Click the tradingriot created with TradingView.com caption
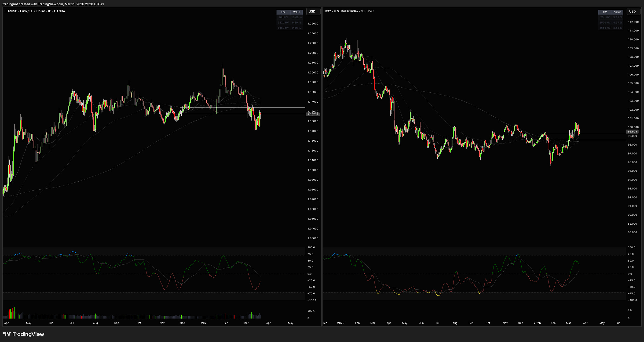This screenshot has width=644, height=342. click(x=53, y=4)
